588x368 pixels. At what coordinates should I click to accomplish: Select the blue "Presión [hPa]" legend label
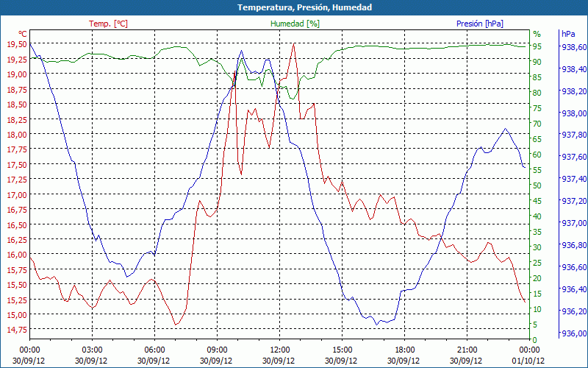pos(480,24)
